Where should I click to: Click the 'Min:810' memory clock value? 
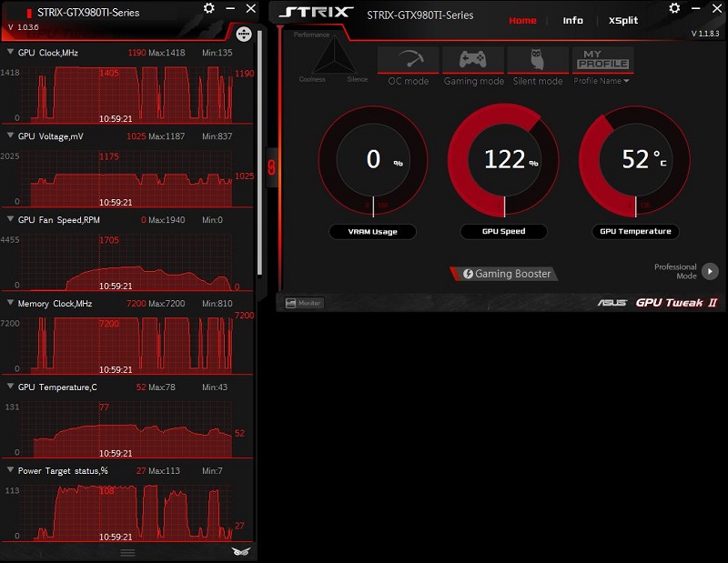click(217, 304)
